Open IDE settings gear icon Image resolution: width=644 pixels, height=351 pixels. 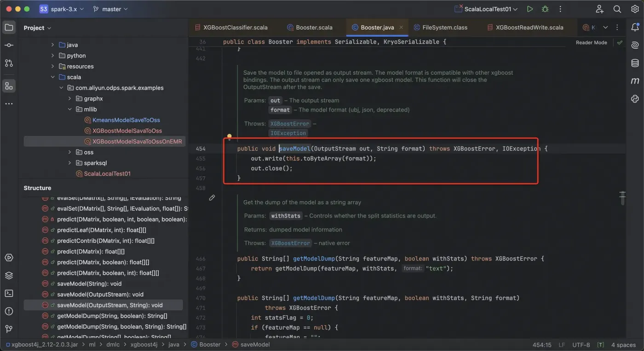pyautogui.click(x=635, y=9)
